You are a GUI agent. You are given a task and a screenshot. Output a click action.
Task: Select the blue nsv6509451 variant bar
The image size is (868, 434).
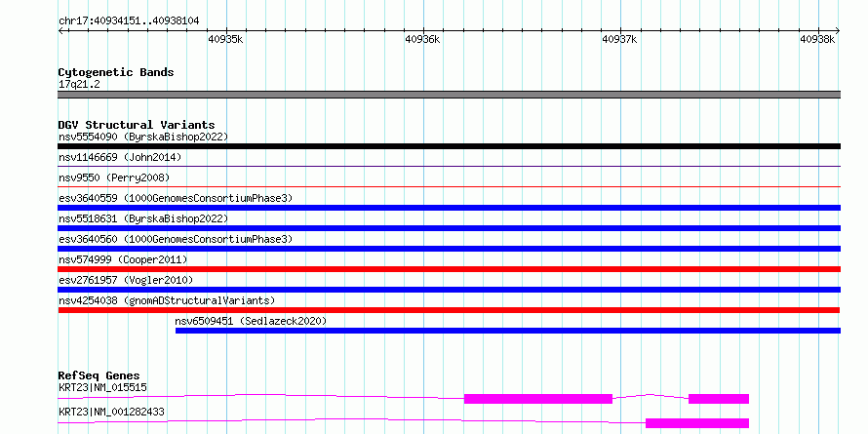[507, 331]
